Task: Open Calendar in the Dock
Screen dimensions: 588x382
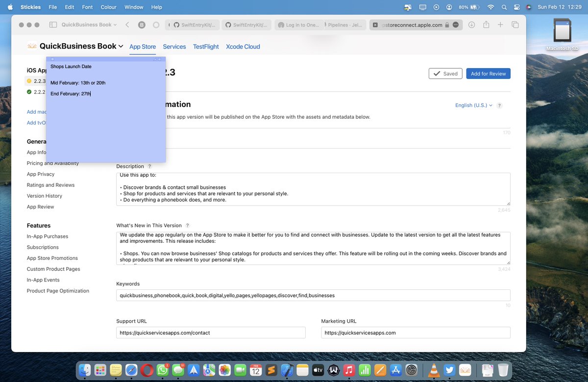Action: tap(256, 370)
